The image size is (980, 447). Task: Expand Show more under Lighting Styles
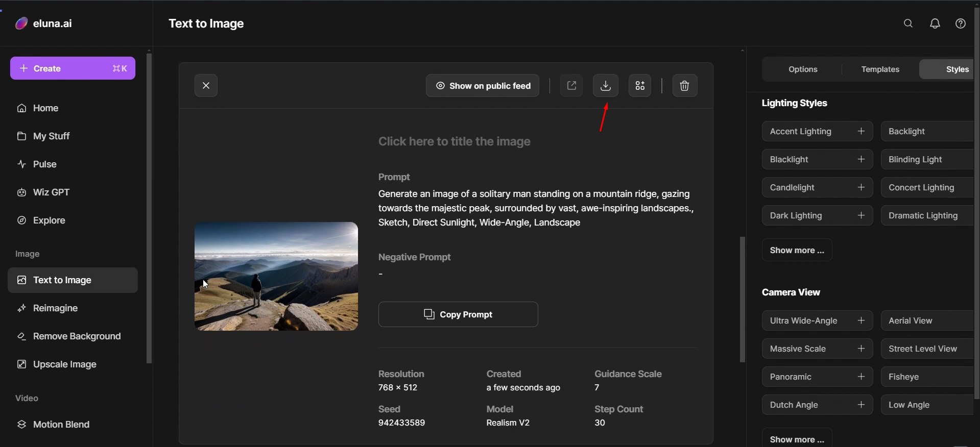pyautogui.click(x=797, y=250)
